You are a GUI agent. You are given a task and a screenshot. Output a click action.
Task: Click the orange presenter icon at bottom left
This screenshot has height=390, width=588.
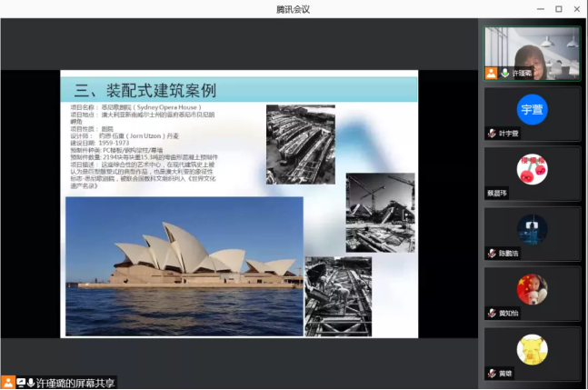click(7, 383)
